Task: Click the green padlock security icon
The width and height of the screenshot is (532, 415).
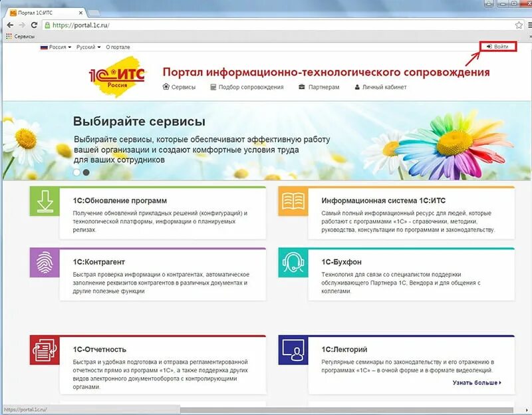Action: click(x=47, y=25)
